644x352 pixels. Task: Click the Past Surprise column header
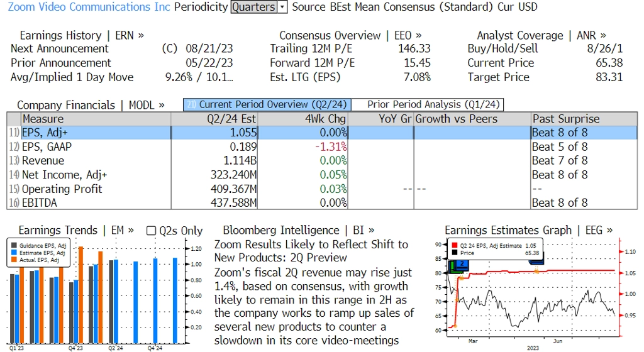point(584,119)
